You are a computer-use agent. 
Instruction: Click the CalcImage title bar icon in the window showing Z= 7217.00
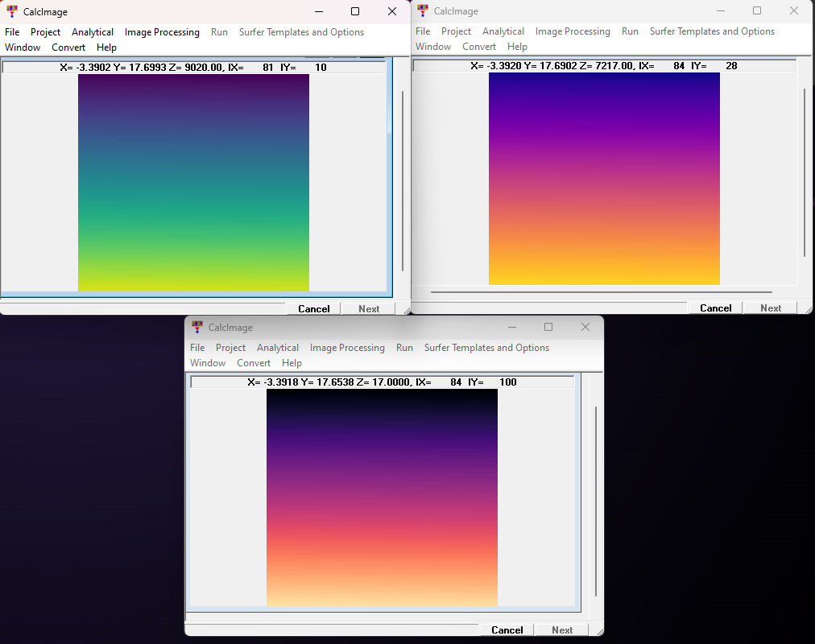423,11
